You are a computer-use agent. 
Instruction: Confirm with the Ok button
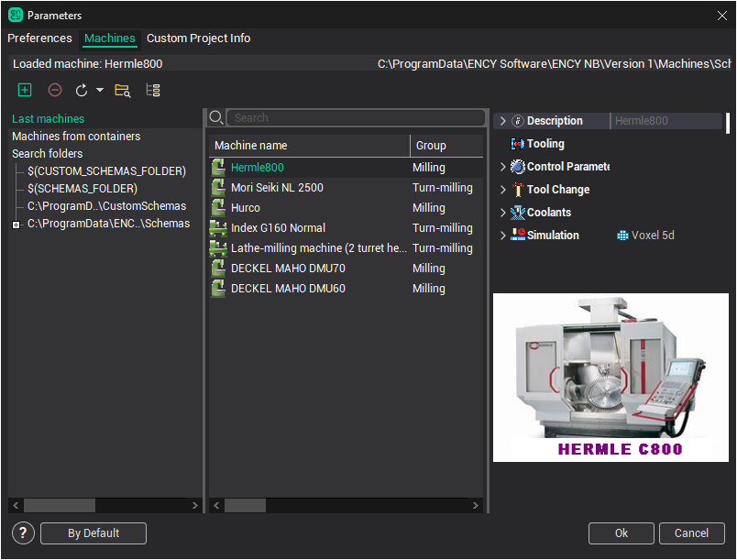tap(621, 533)
